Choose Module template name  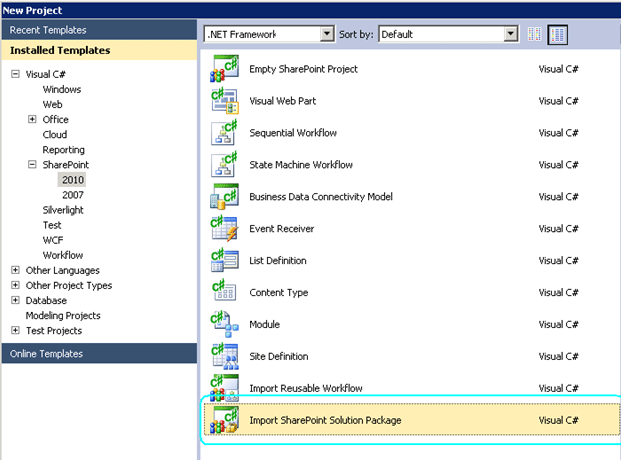point(265,324)
